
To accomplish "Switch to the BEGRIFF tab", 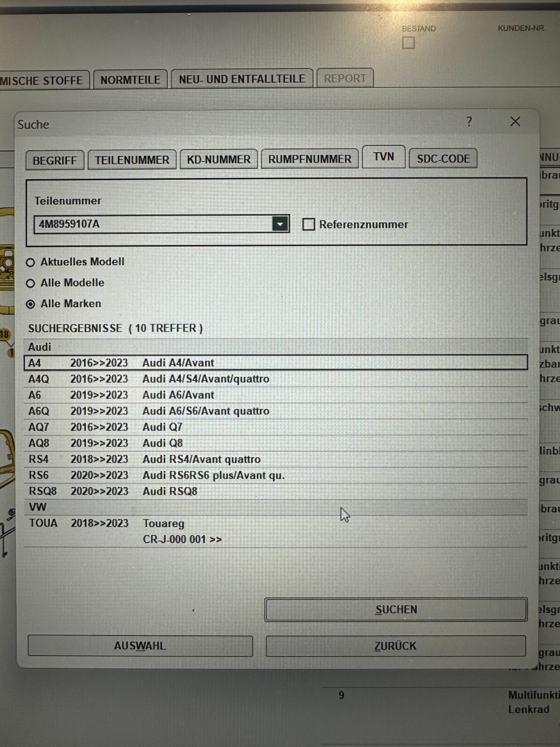I will tap(55, 160).
